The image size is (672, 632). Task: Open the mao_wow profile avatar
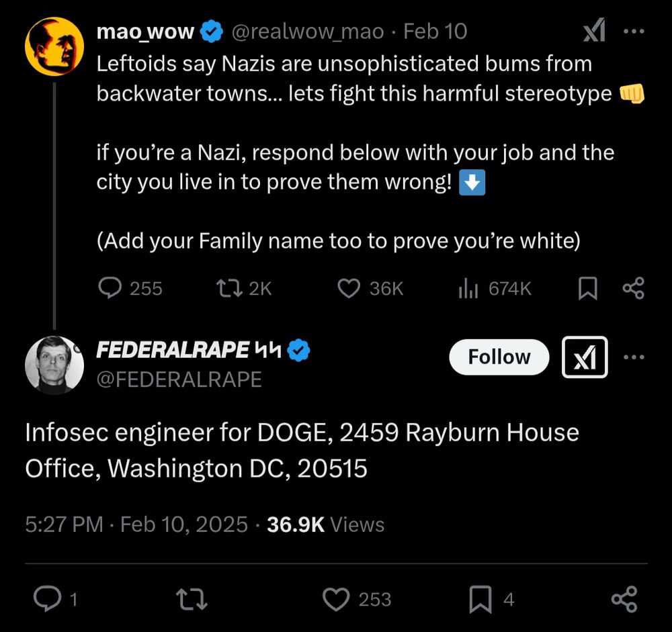(54, 46)
